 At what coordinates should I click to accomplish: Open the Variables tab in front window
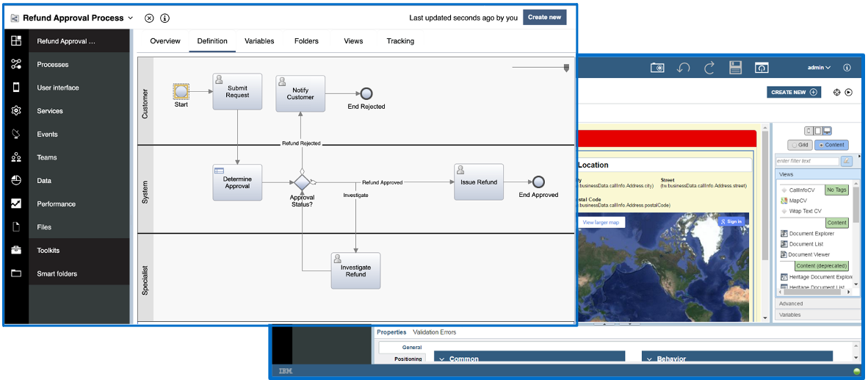point(259,41)
